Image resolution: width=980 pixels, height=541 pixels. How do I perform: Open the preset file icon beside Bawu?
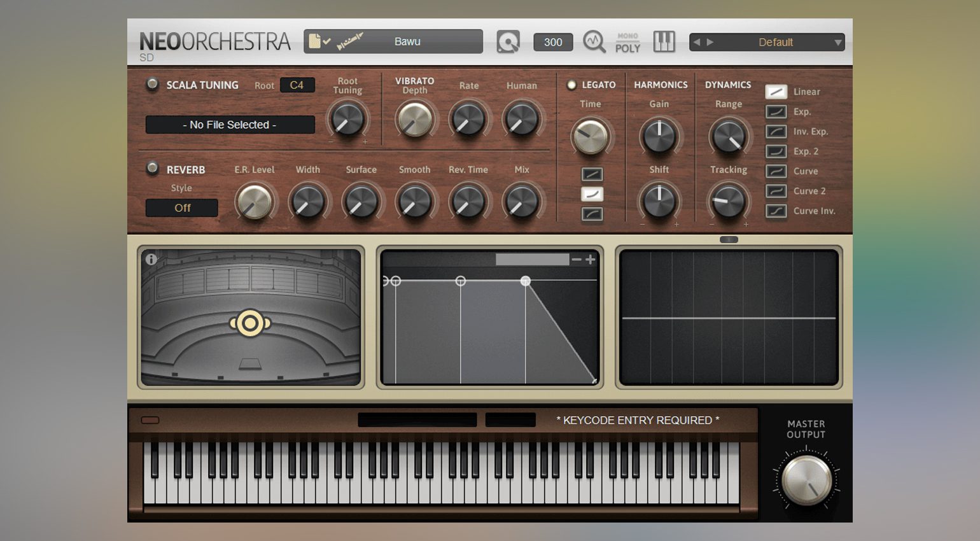[319, 41]
